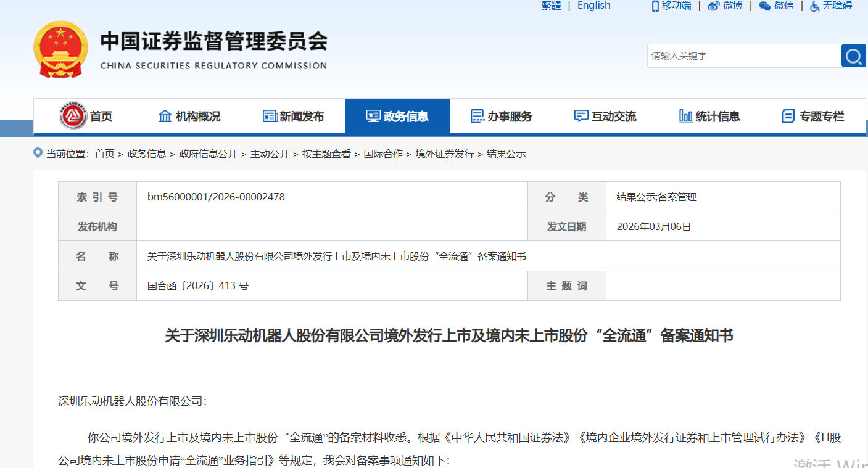Open 政府信息公开 in the breadcrumb

(x=208, y=154)
